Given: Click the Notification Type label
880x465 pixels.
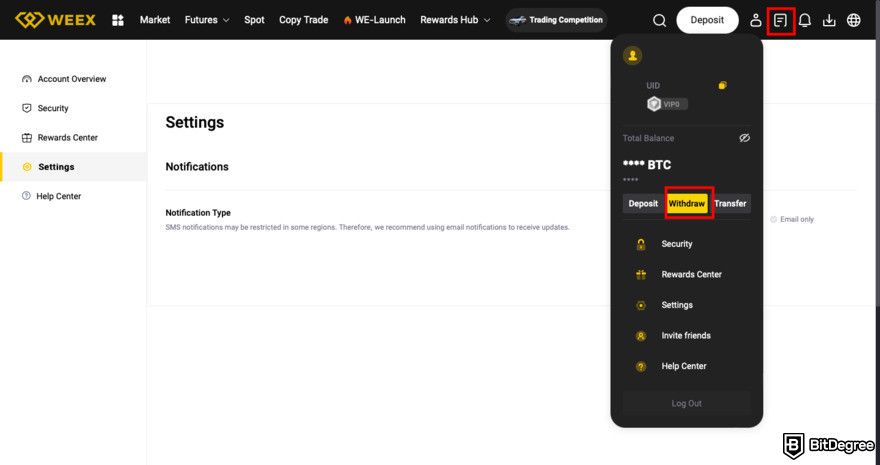Looking at the screenshot, I should [198, 213].
